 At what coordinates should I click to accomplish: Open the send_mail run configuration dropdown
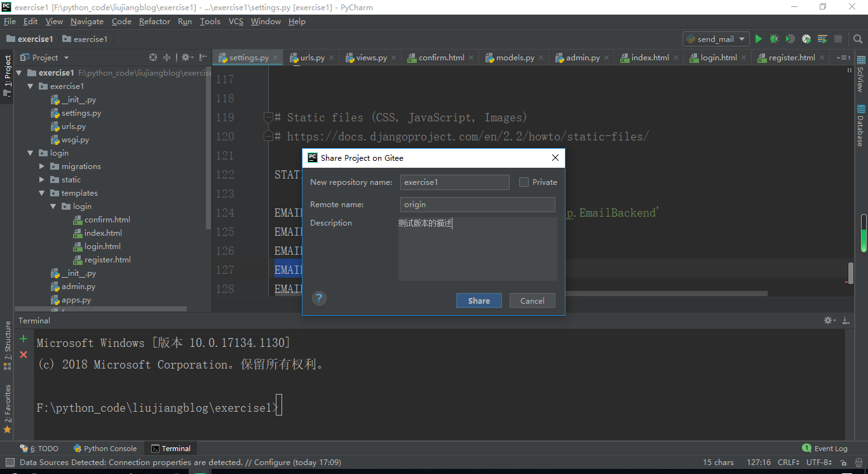coord(716,39)
